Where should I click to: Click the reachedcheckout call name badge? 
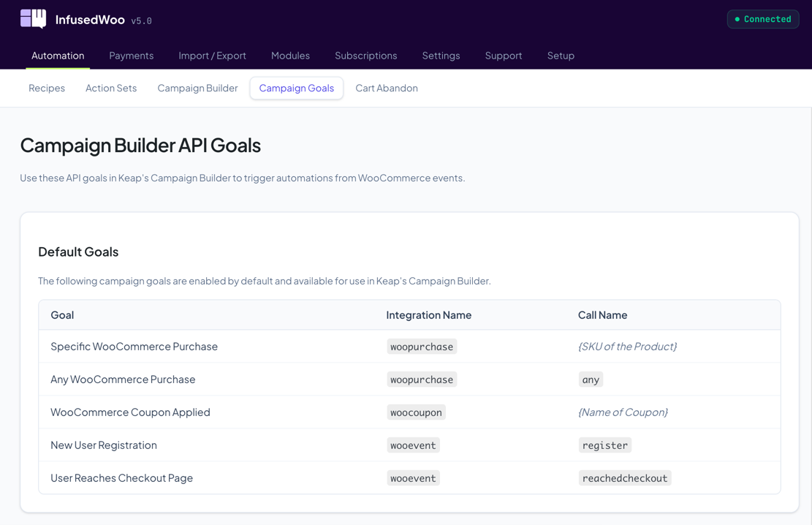click(625, 477)
